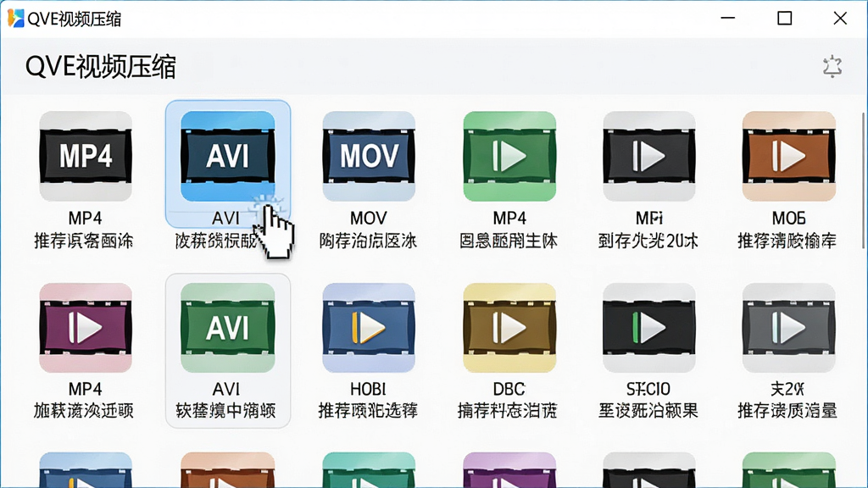The height and width of the screenshot is (488, 868).
Task: Select the black STCIO preset icon
Action: 648,328
